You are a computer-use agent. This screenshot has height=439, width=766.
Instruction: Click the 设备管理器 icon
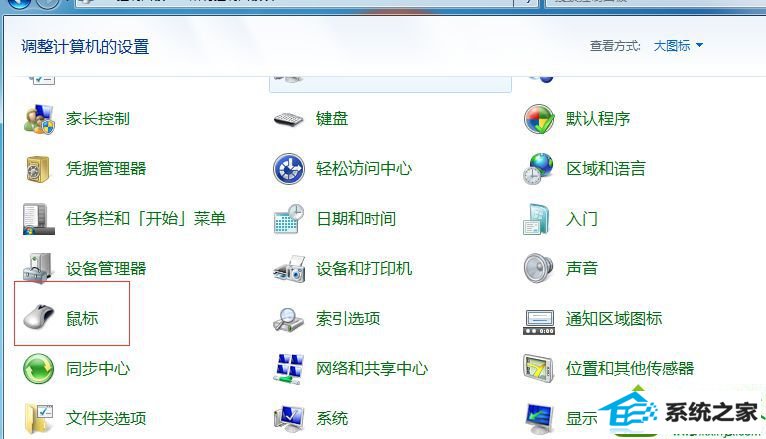click(x=38, y=268)
